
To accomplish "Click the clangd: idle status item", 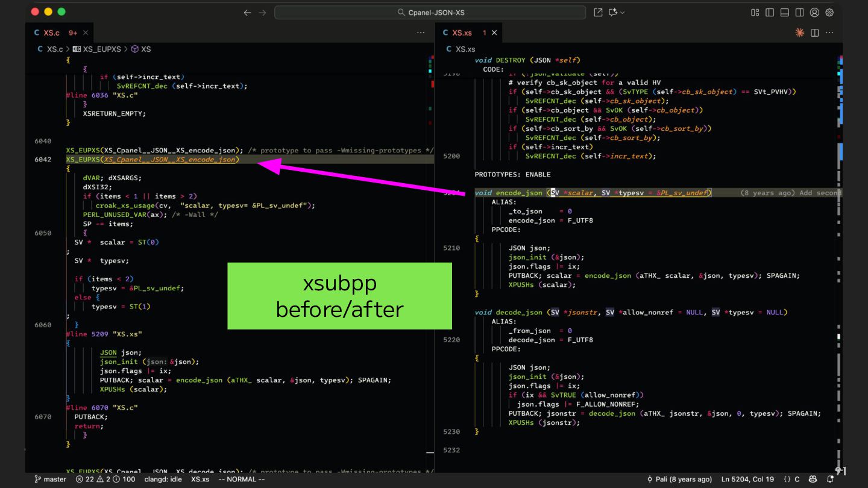I will 163,479.
